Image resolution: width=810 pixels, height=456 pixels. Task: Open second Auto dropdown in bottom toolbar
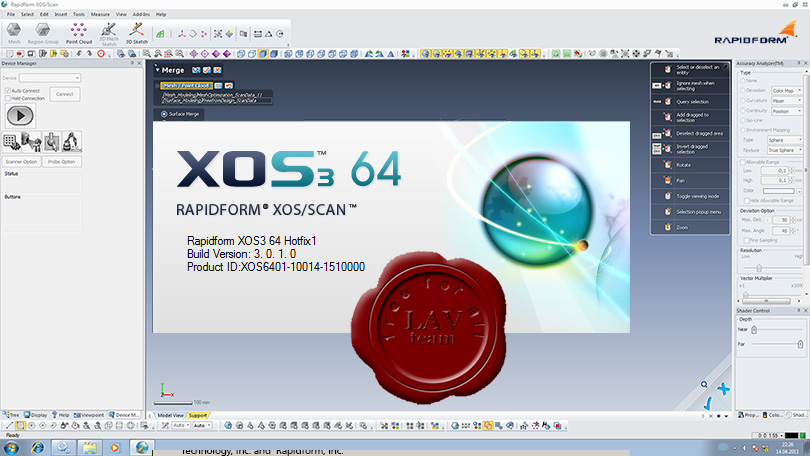pos(202,426)
